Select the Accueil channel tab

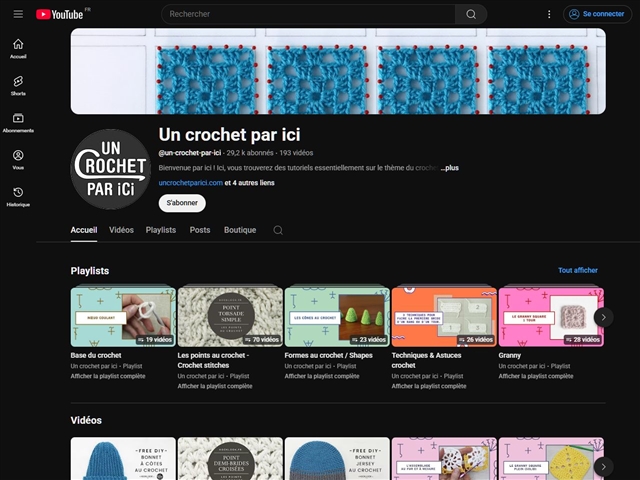(84, 230)
